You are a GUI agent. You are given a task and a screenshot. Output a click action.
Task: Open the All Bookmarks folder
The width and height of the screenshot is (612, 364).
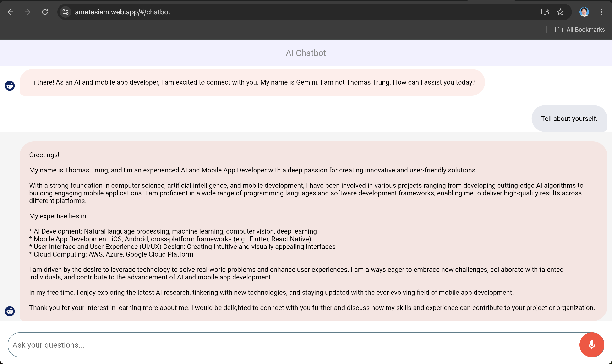point(580,29)
